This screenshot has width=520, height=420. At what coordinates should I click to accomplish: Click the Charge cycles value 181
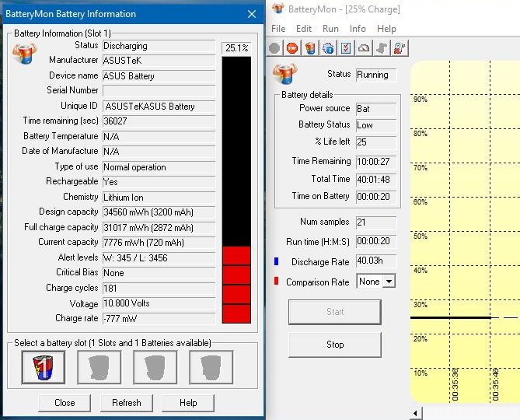tap(159, 289)
